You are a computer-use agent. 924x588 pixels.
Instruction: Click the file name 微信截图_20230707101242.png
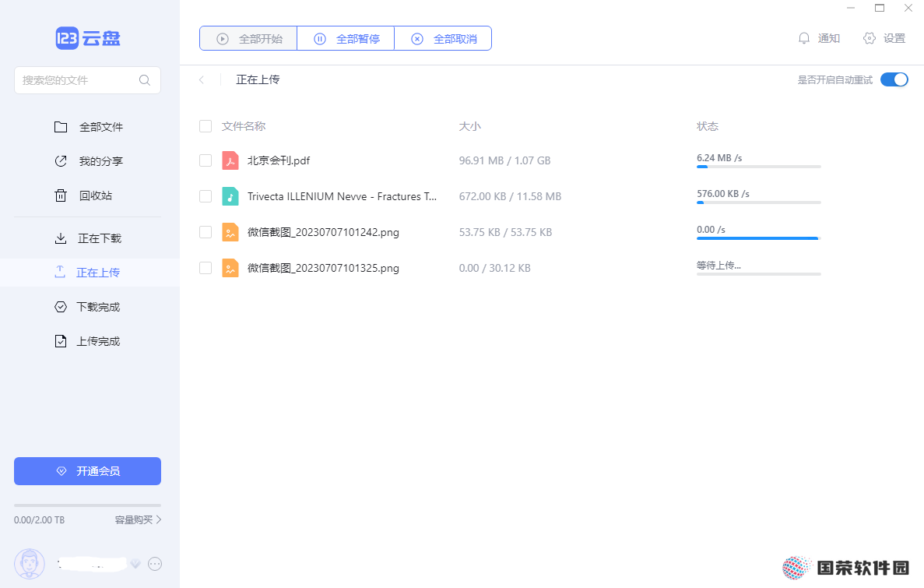tap(323, 232)
